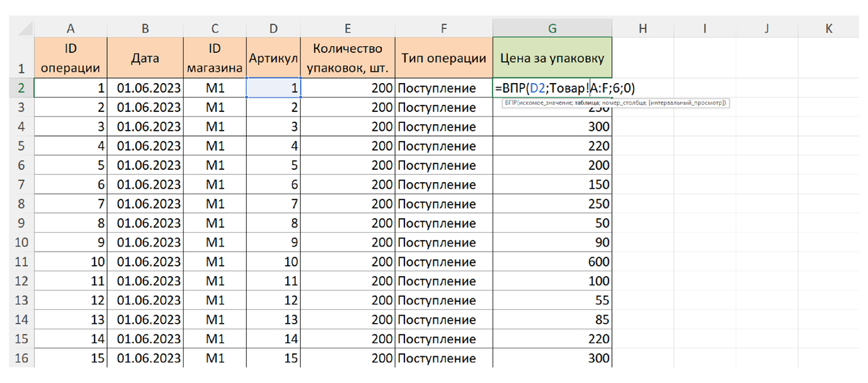
Task: Click the 'Количество упаковок, шт.' header cell
Action: coord(348,57)
